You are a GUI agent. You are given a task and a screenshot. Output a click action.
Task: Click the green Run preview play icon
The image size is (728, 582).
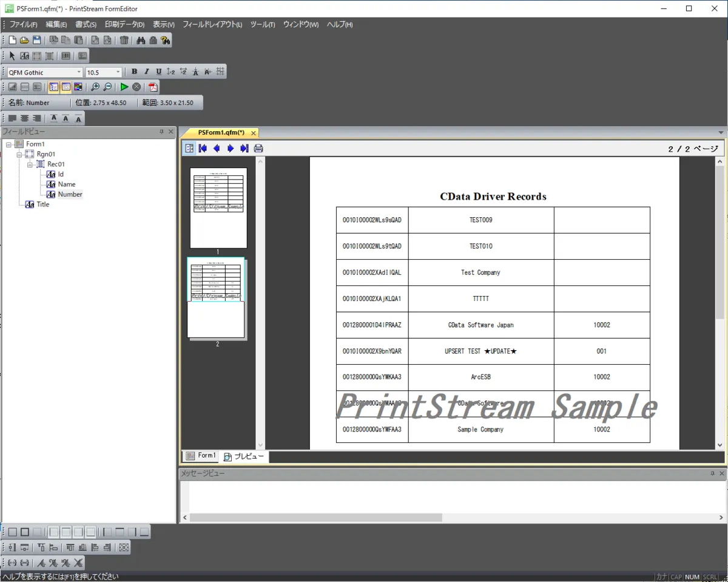click(124, 87)
